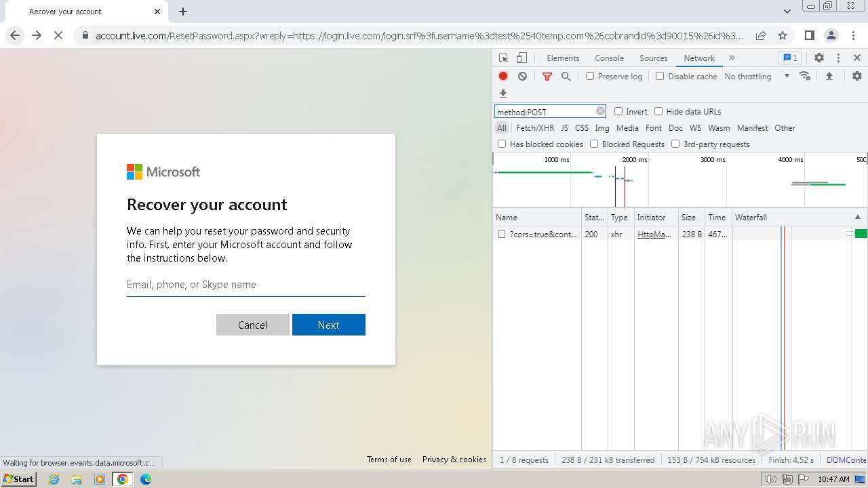Toggle the Chrome side panel icon

pyautogui.click(x=809, y=35)
